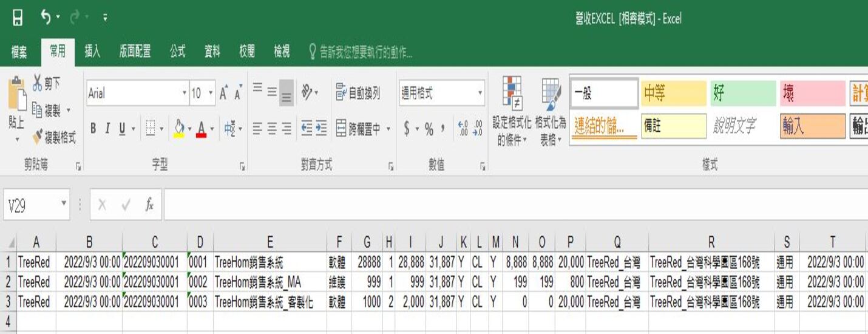Switch to the 檢視 (View) tab

(282, 52)
